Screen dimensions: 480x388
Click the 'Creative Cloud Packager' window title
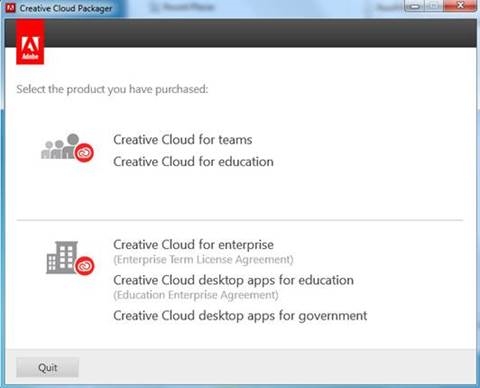[x=66, y=8]
